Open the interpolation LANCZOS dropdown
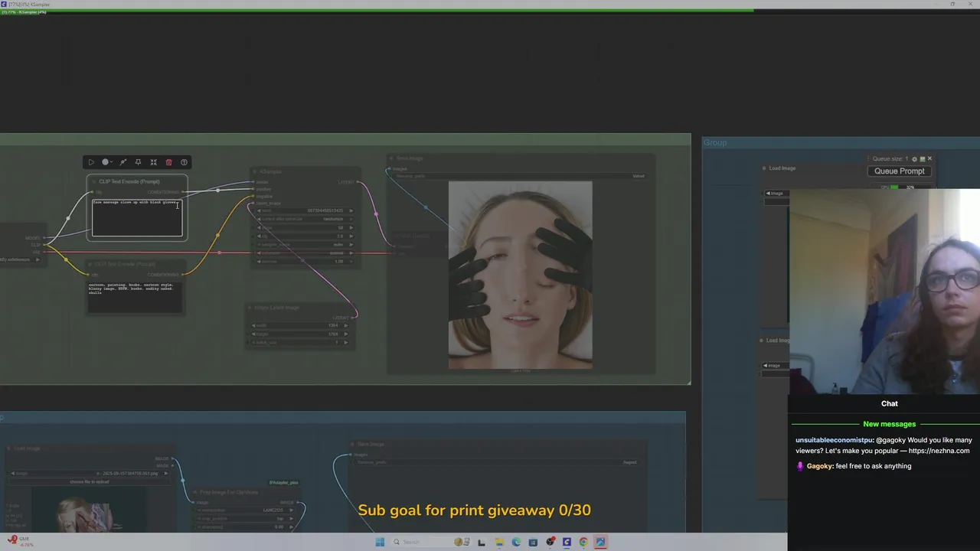 [x=246, y=510]
